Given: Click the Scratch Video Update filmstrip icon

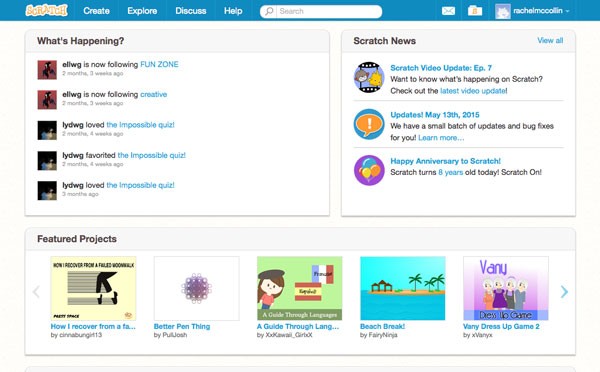Looking at the screenshot, I should point(369,77).
